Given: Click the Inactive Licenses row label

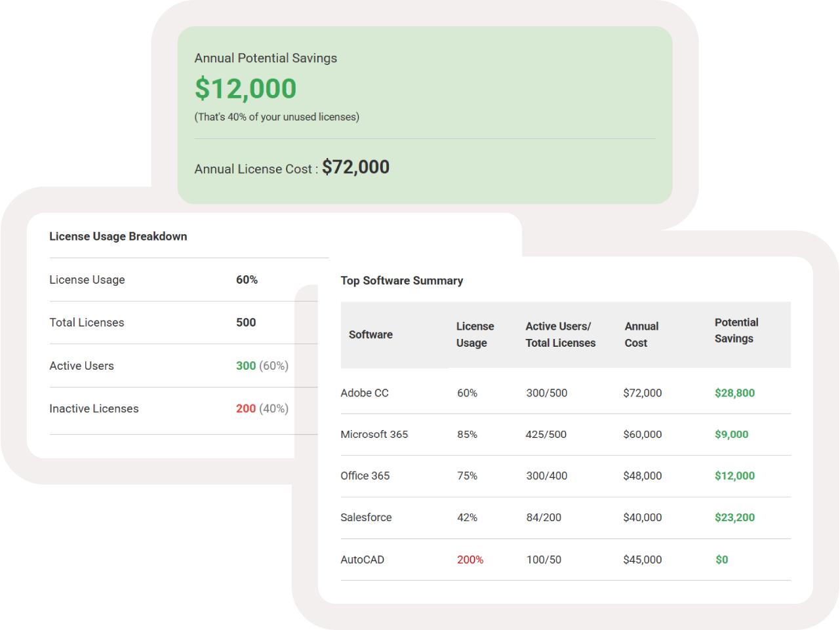Looking at the screenshot, I should point(94,409).
